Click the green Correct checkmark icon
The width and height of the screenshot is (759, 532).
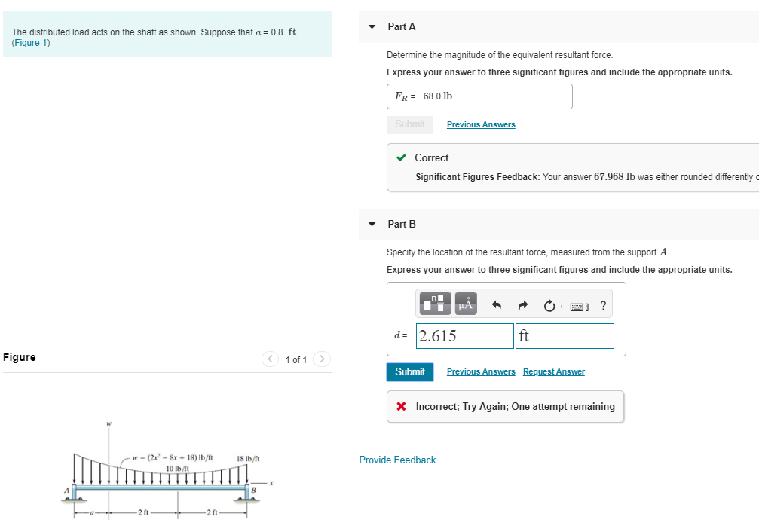click(x=402, y=157)
